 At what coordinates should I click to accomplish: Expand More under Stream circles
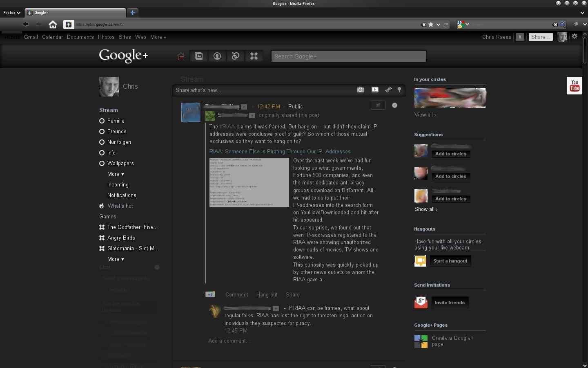116,174
